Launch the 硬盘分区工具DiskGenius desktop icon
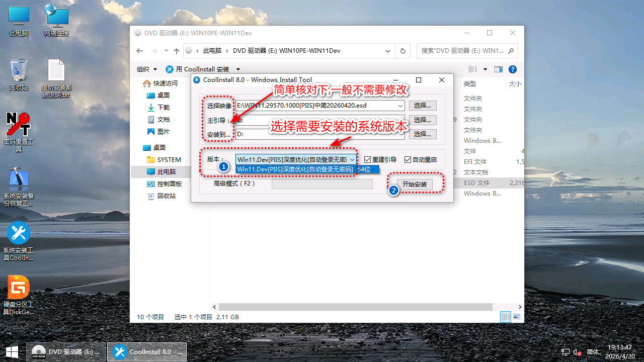644x362 pixels. (x=19, y=295)
